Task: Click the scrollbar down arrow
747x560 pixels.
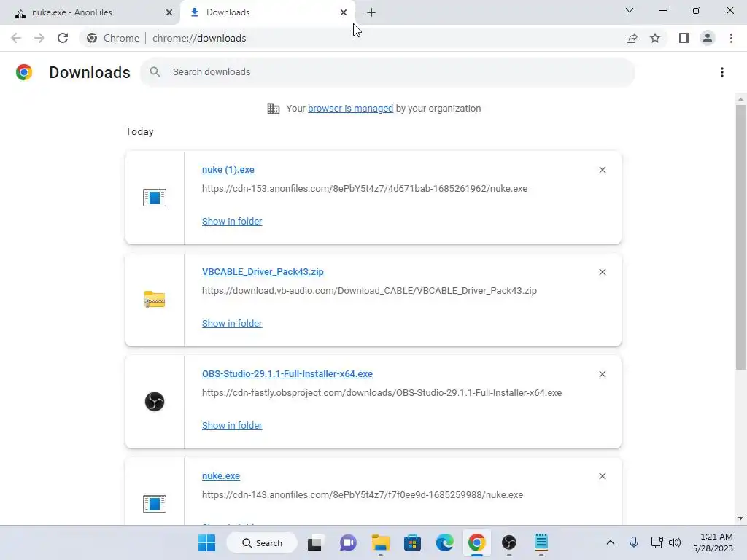Action: click(x=740, y=518)
